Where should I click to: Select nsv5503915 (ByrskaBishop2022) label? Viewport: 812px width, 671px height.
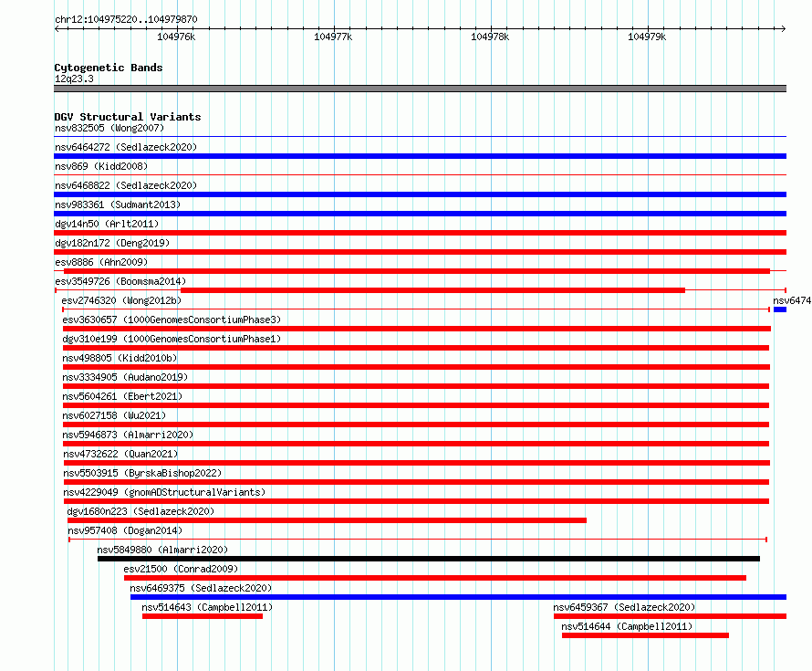click(142, 473)
